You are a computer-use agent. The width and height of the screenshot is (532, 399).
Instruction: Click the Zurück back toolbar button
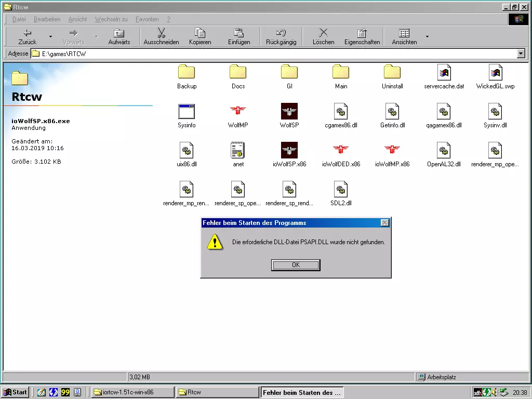tap(27, 37)
